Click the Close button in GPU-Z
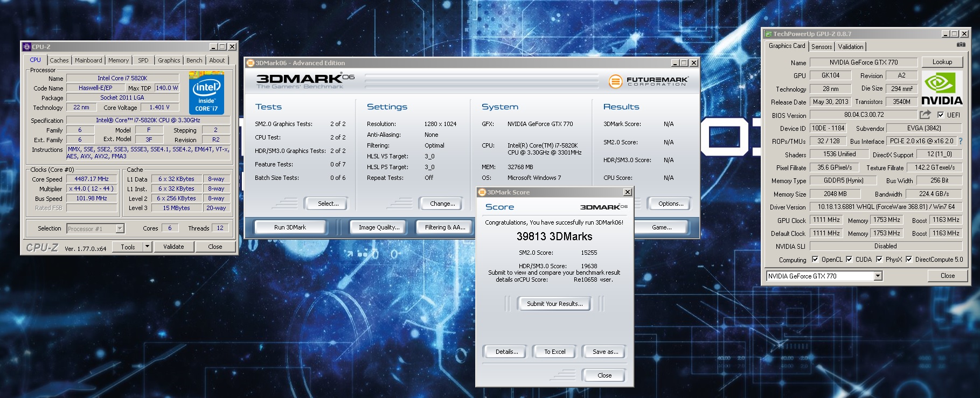Viewport: 980px width, 398px height. point(947,276)
